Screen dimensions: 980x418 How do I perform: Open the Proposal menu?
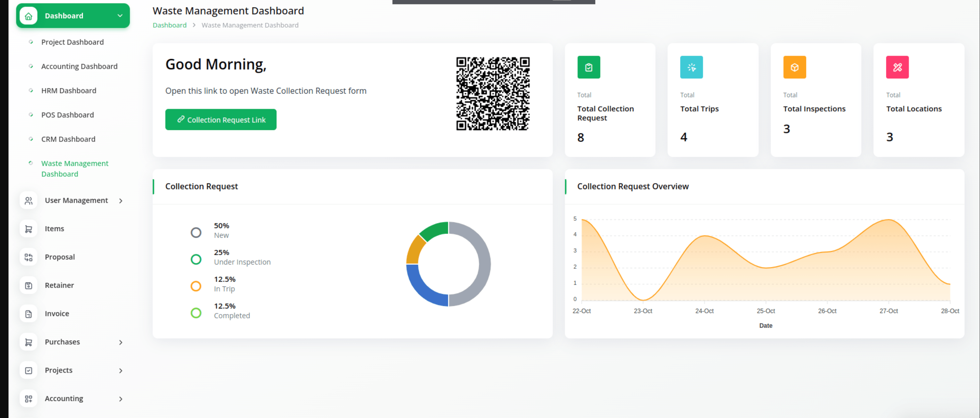pyautogui.click(x=60, y=257)
